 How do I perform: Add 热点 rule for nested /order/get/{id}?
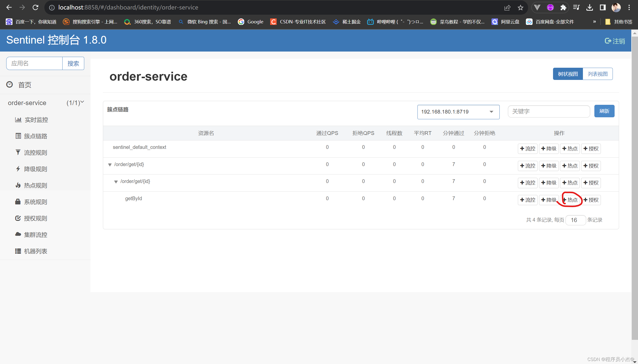click(570, 183)
